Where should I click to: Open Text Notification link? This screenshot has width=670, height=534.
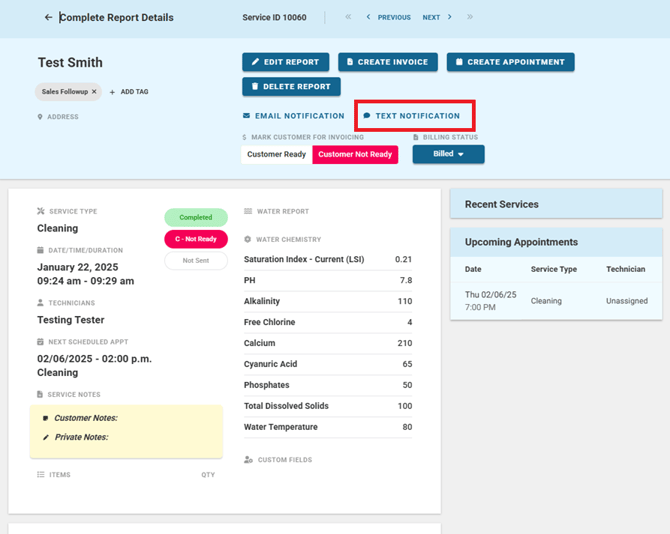[x=411, y=116]
